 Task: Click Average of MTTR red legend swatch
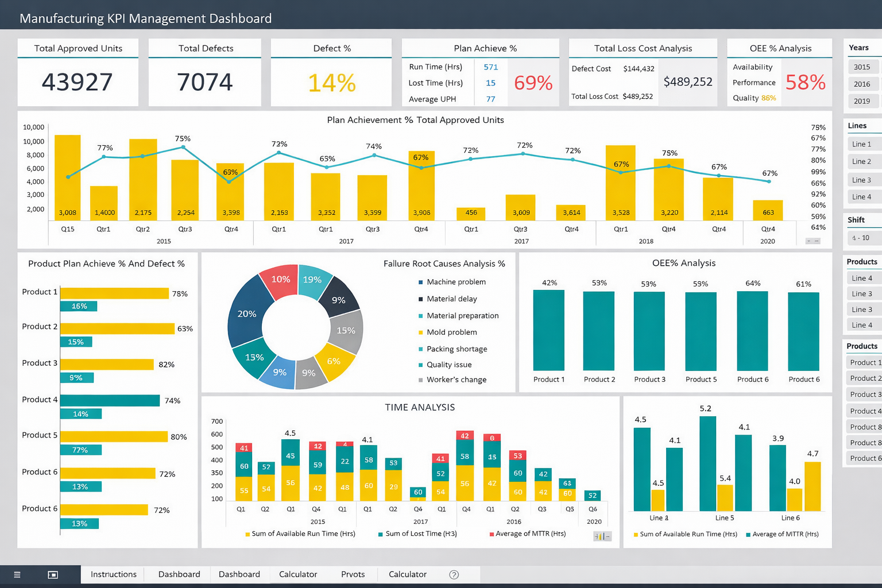(x=492, y=534)
